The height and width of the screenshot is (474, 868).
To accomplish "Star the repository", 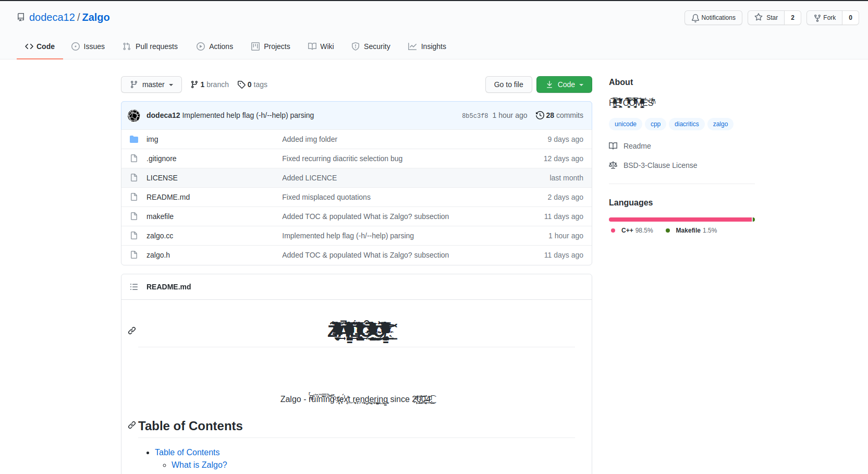I will click(766, 18).
